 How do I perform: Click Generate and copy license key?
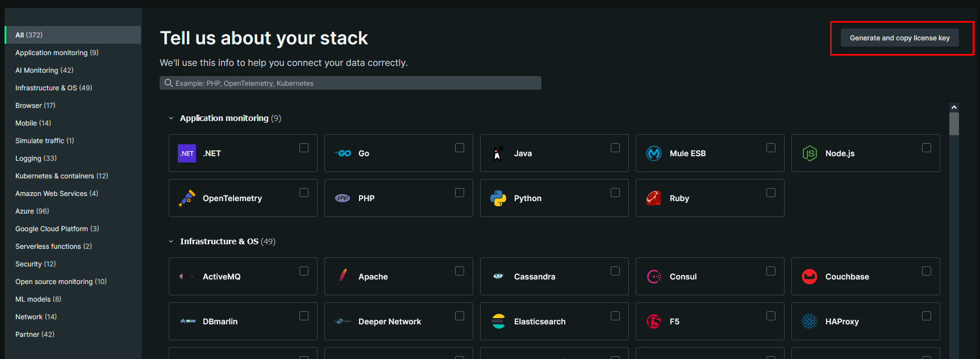click(x=899, y=38)
